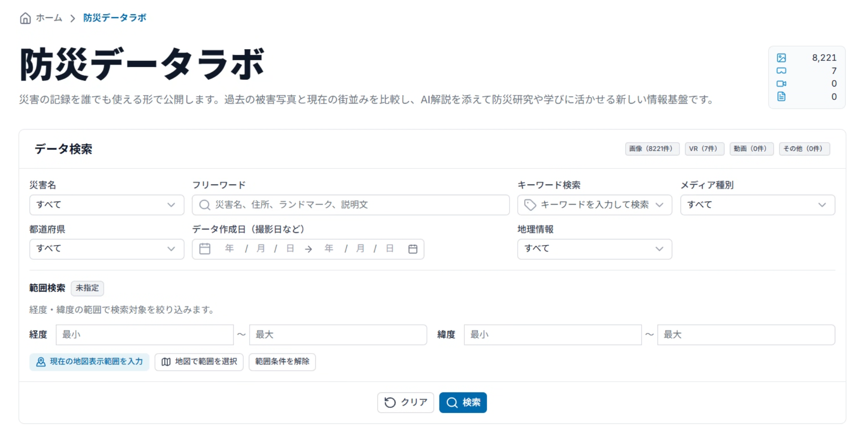
Task: Focus the フリーワード search field
Action: (x=351, y=205)
